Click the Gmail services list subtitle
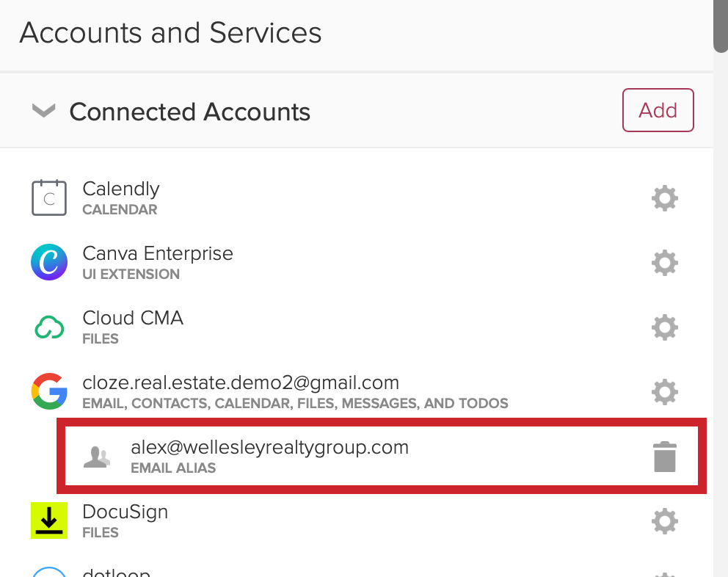728x577 pixels. [x=295, y=403]
